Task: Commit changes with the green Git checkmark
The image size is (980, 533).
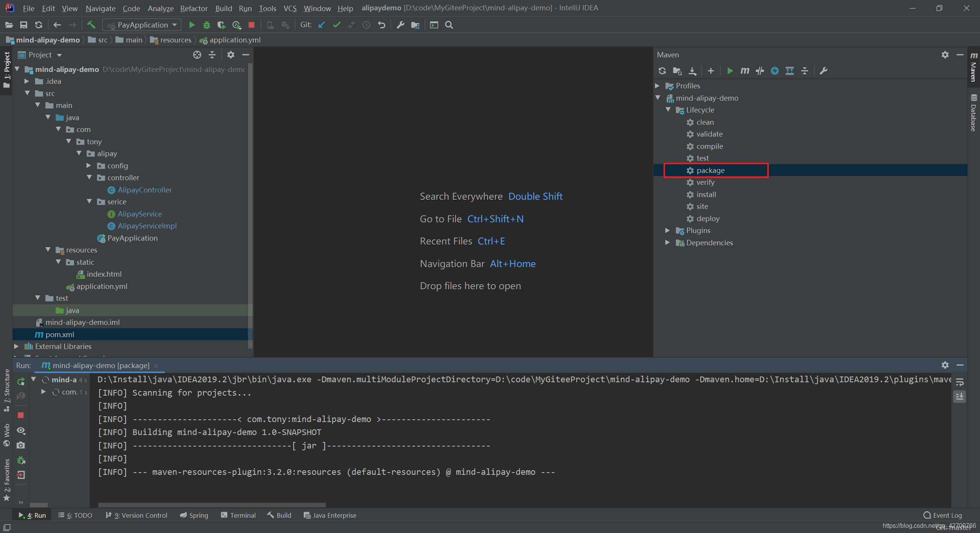Action: (336, 25)
